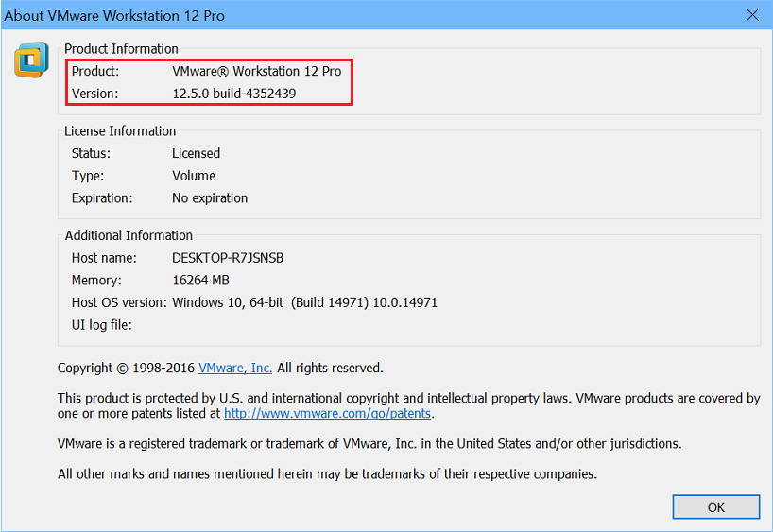Close the About dialog with the X
The height and width of the screenshot is (532, 773).
[752, 15]
